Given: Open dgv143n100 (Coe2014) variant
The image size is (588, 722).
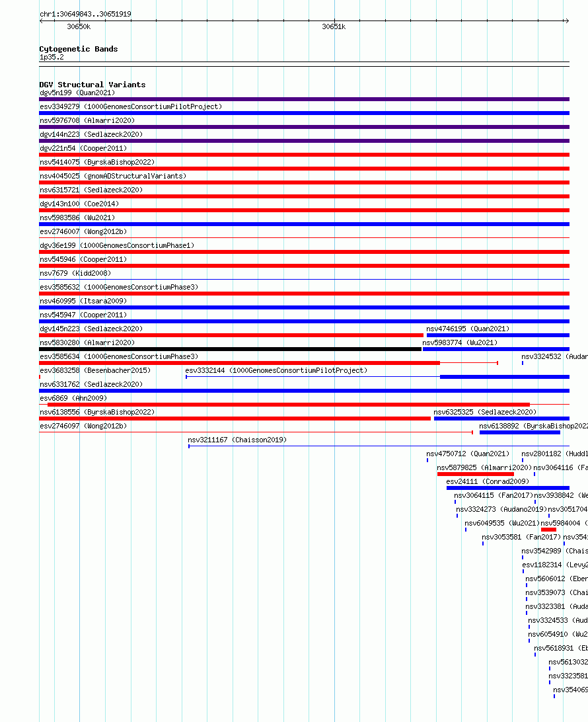Looking at the screenshot, I should (79, 203).
